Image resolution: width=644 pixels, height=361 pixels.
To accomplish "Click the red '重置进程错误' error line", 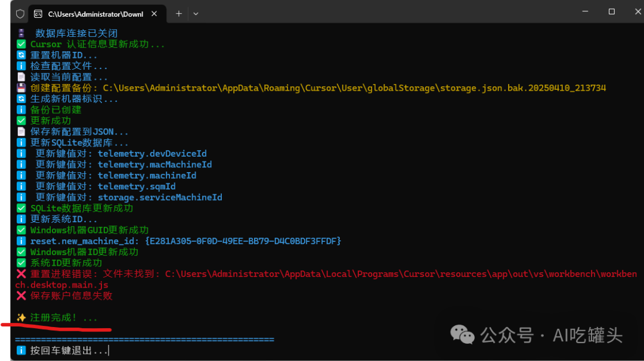I will [x=326, y=279].
